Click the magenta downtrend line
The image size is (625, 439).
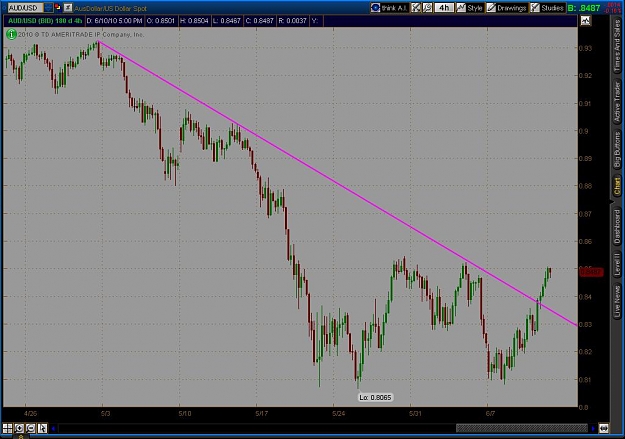tap(337, 183)
